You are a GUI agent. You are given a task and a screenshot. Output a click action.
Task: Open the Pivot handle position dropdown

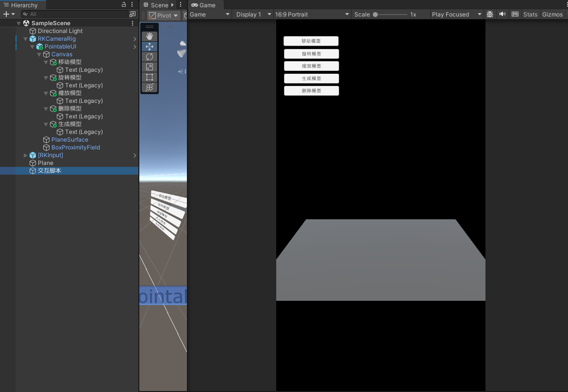[x=164, y=16]
